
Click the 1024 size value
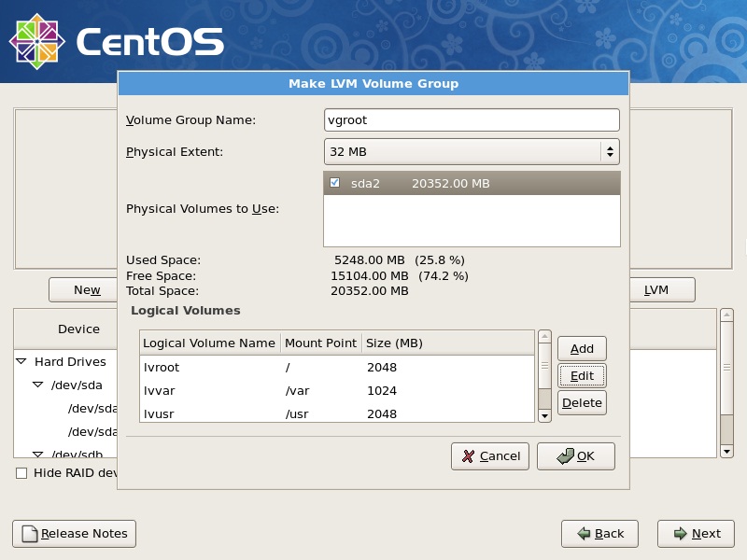point(382,390)
